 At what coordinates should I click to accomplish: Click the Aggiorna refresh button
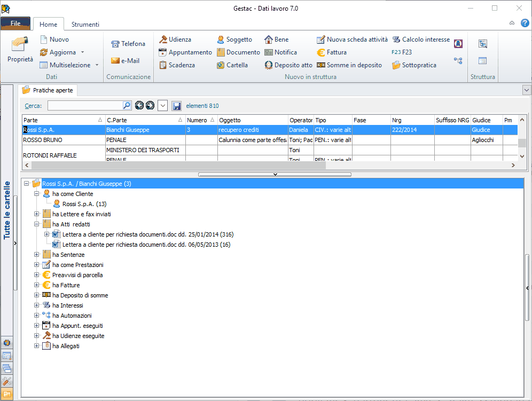[58, 52]
